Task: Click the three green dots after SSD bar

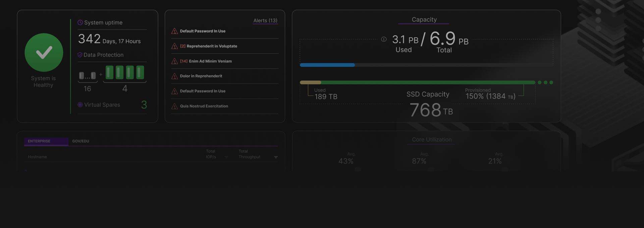Action: [x=545, y=83]
